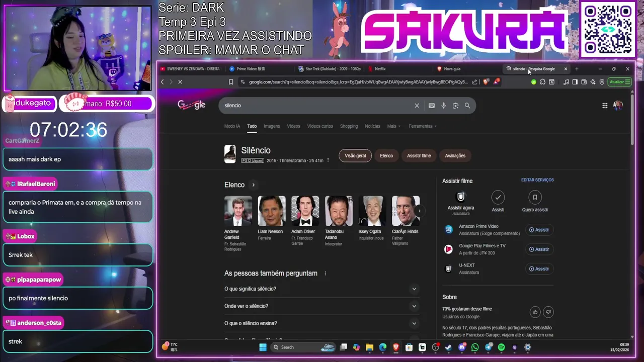Select the Shopping search tab
Screen dimensions: 644x362
coord(349,126)
